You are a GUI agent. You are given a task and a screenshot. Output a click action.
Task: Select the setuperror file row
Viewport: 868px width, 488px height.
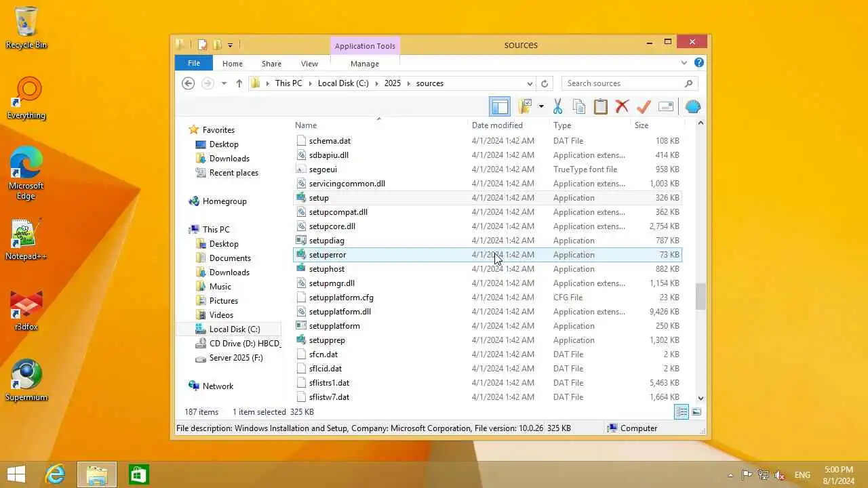pyautogui.click(x=487, y=255)
